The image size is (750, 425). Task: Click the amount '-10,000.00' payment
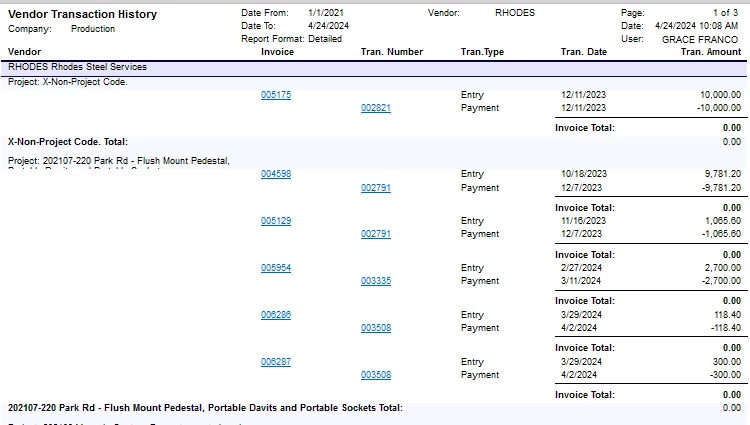[719, 108]
